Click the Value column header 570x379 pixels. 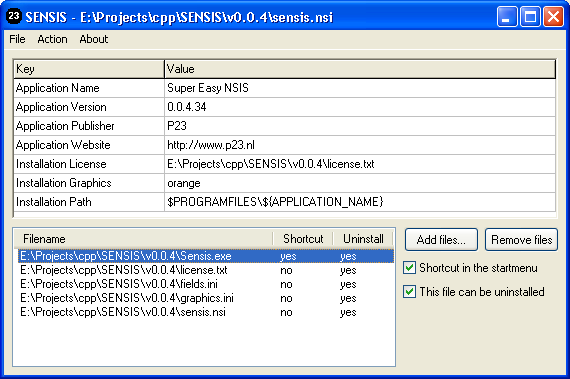point(360,69)
